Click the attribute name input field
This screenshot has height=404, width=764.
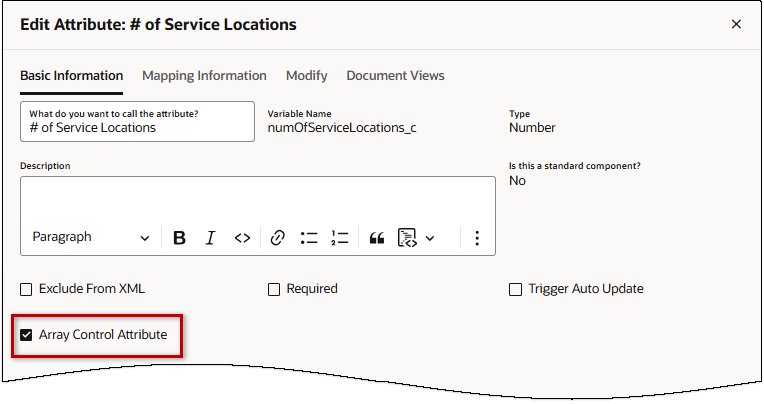(137, 127)
